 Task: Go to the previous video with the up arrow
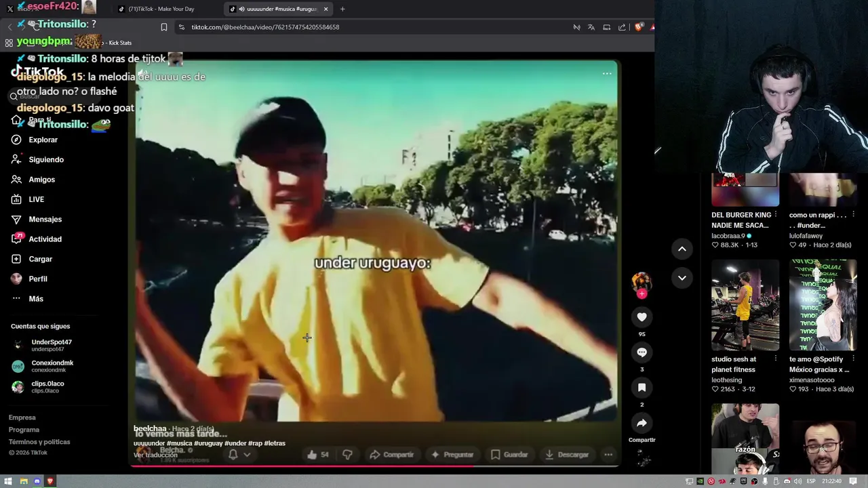click(682, 249)
